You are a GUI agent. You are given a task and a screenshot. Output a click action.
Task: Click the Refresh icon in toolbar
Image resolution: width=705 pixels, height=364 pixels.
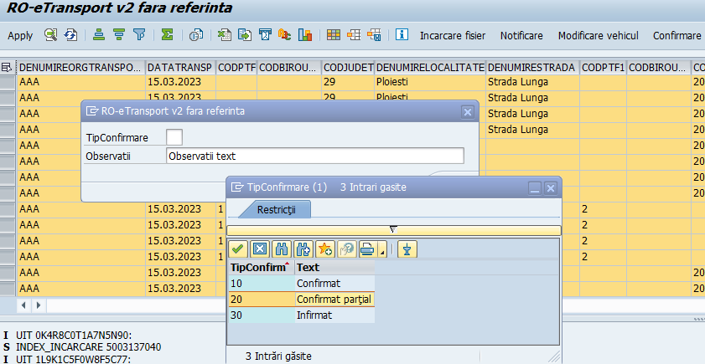(x=70, y=35)
